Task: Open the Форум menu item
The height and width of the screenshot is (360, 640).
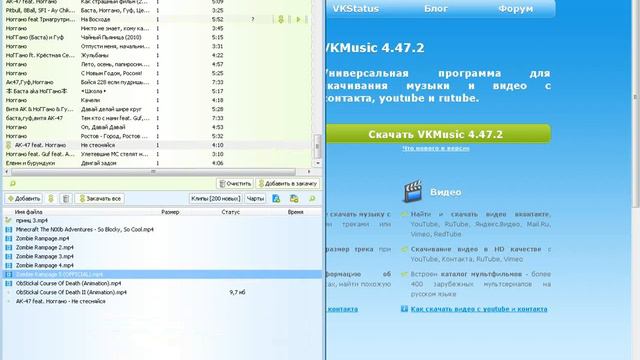Action: [x=516, y=9]
